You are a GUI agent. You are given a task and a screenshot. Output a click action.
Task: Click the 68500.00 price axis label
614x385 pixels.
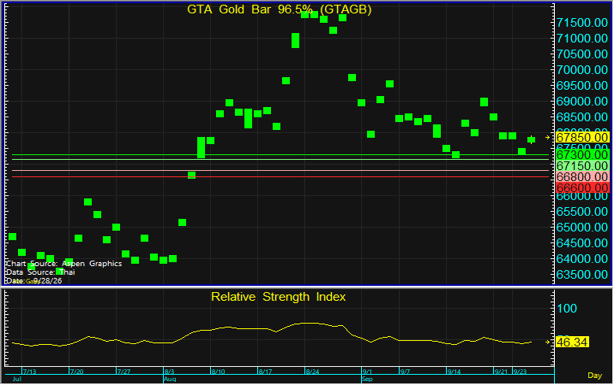pos(582,117)
